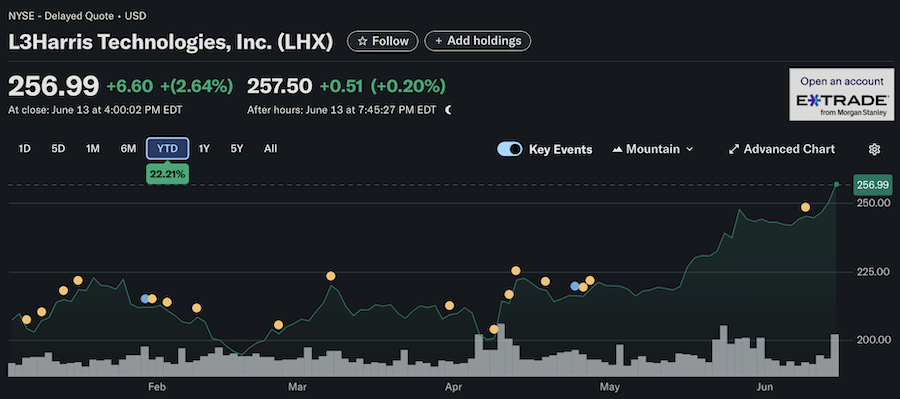This screenshot has height=399, width=900.
Task: Select the 5Y time range
Action: tap(236, 149)
